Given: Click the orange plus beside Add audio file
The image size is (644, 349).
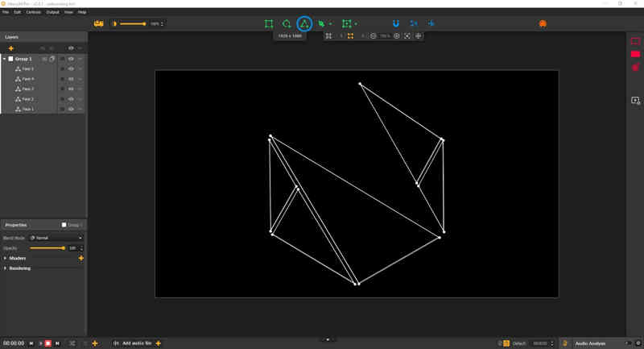Looking at the screenshot, I should [158, 343].
